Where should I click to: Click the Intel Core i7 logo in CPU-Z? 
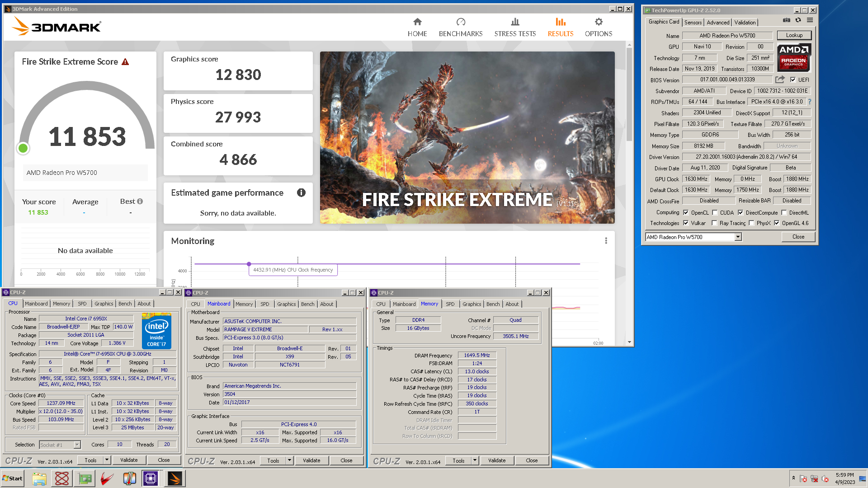point(156,331)
